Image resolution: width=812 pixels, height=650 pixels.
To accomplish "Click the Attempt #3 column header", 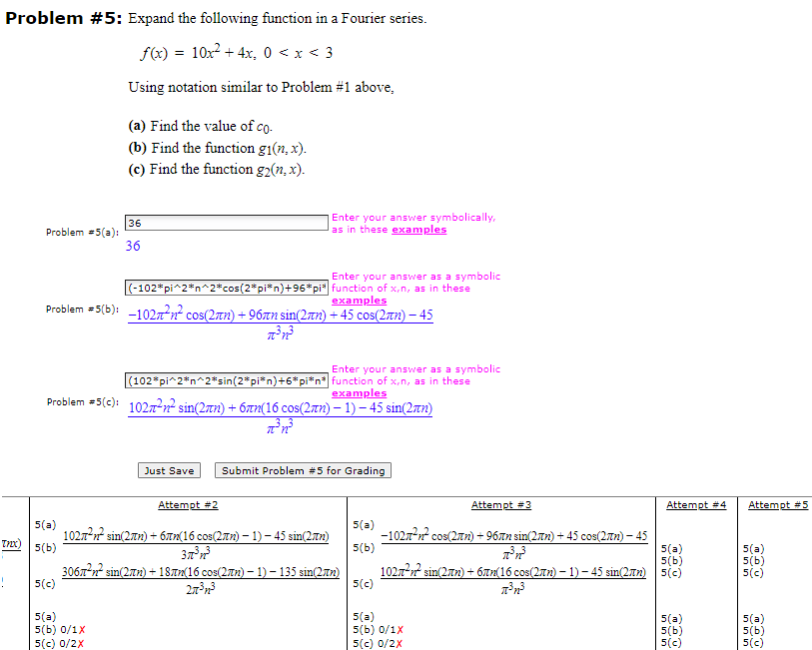I will 500,505.
